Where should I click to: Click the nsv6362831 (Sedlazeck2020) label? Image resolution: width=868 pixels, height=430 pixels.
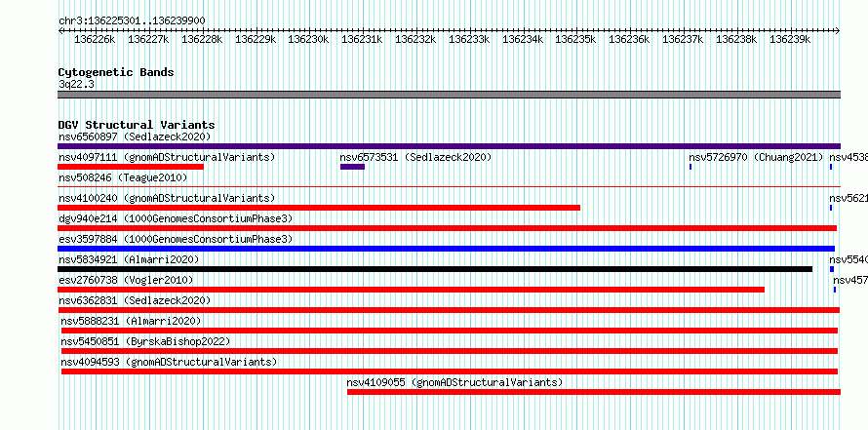click(x=135, y=300)
